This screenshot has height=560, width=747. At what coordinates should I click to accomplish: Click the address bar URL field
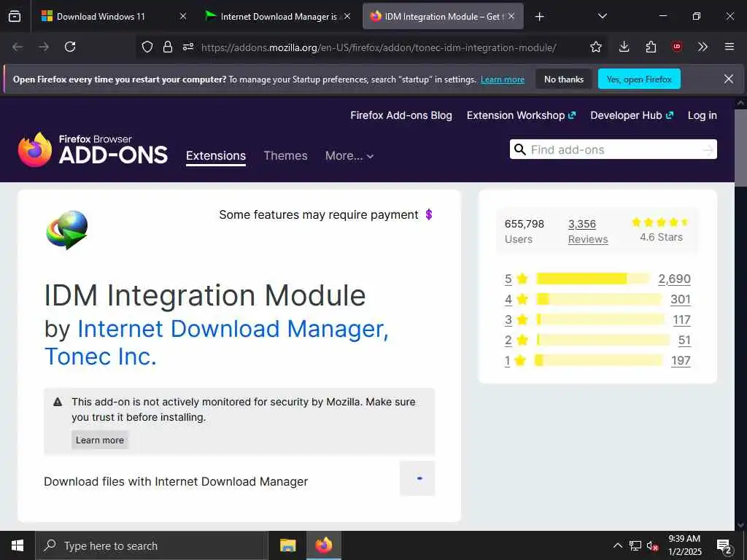379,47
